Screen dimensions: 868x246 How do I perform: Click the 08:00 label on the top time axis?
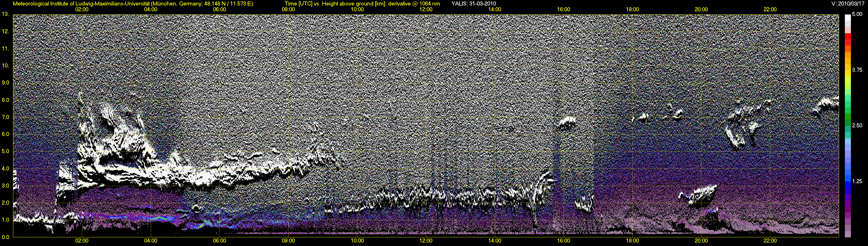click(x=288, y=10)
